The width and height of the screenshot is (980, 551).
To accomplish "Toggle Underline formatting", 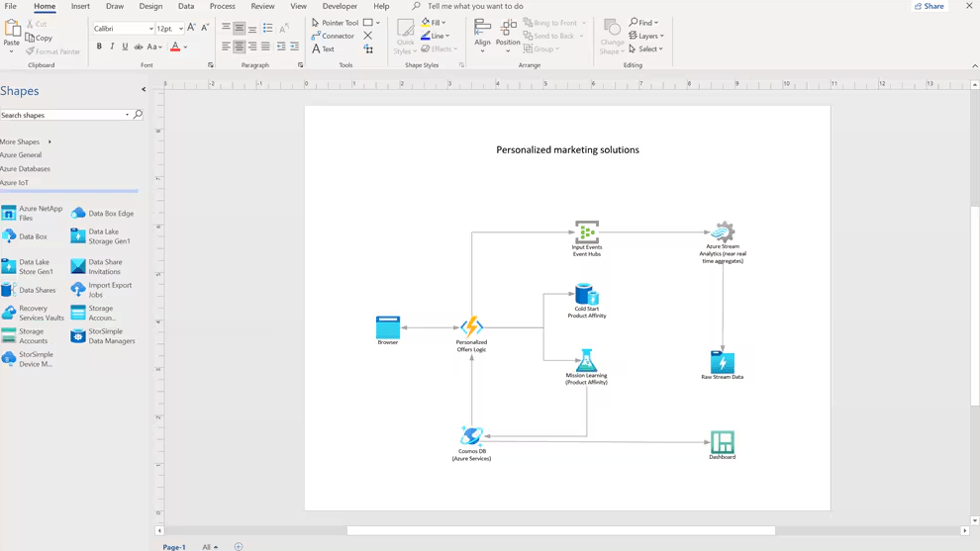I will pos(125,46).
